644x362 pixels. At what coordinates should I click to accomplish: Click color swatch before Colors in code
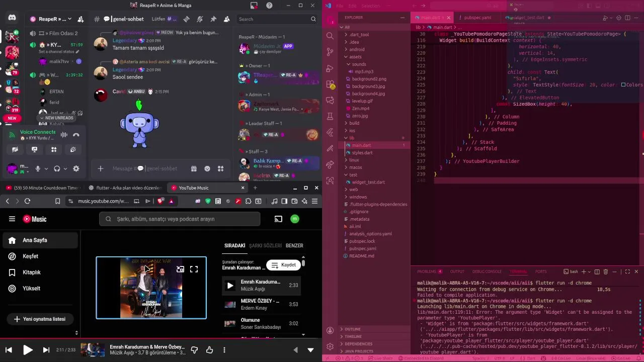623,85
